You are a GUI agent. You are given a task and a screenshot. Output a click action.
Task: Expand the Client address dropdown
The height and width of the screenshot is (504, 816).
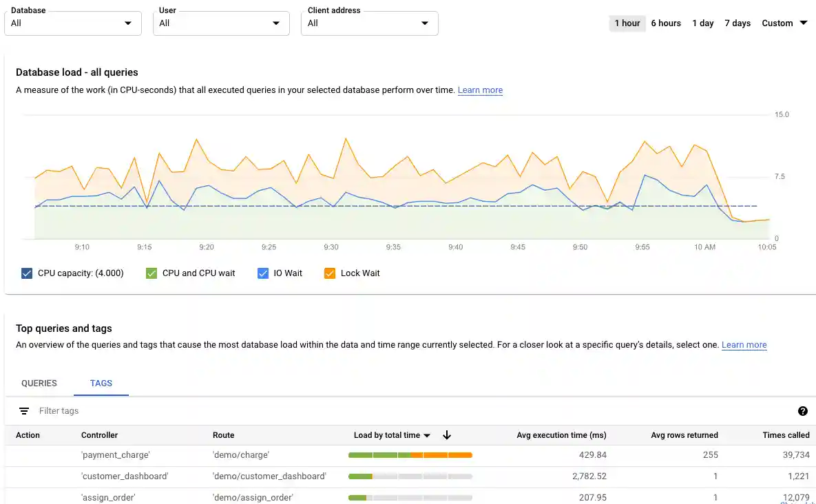tap(369, 23)
